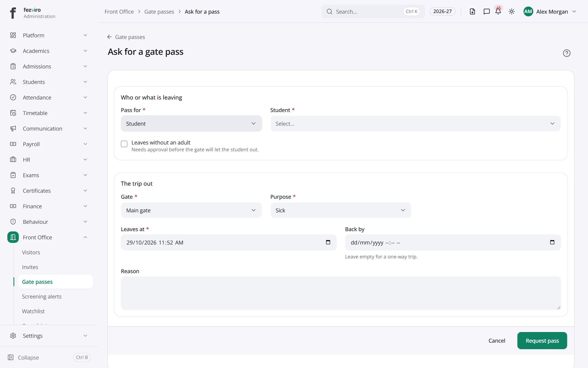
Task: Expand the Payroll menu chevron
Action: pyautogui.click(x=85, y=144)
